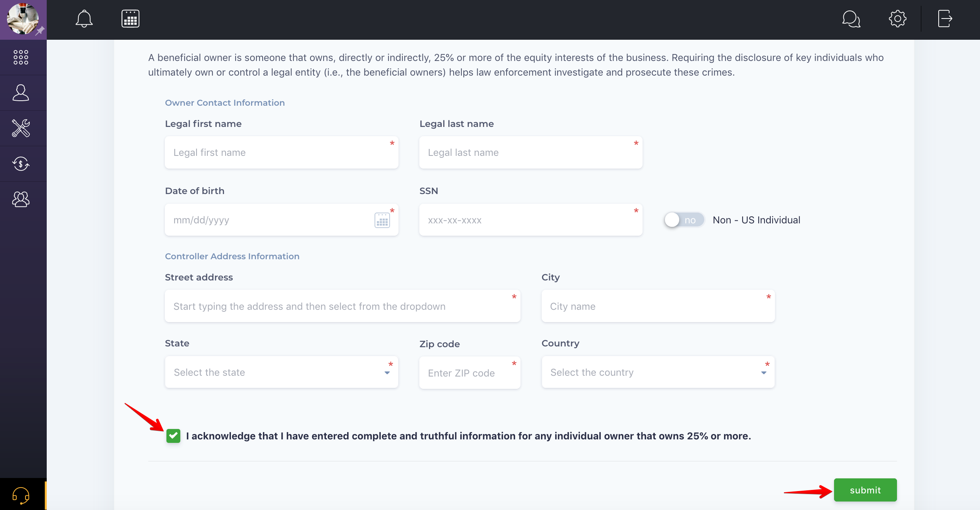Open the calendar icon in top bar
The image size is (980, 510).
pos(131,19)
